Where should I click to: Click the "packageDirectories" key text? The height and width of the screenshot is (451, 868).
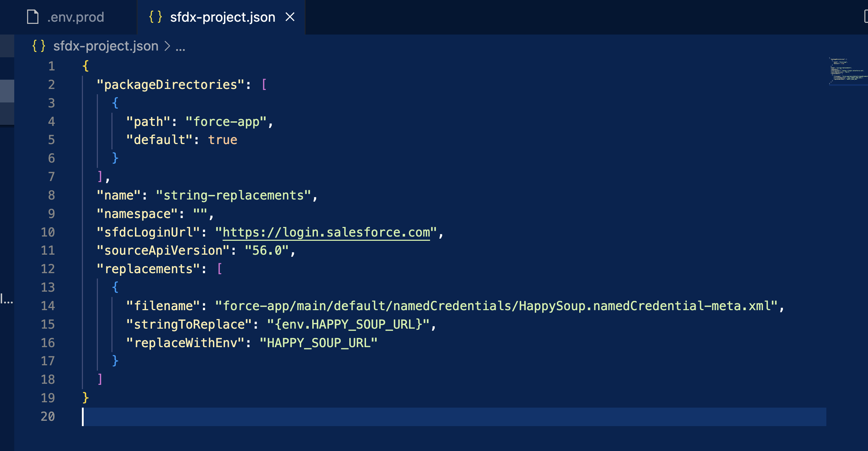pyautogui.click(x=171, y=85)
